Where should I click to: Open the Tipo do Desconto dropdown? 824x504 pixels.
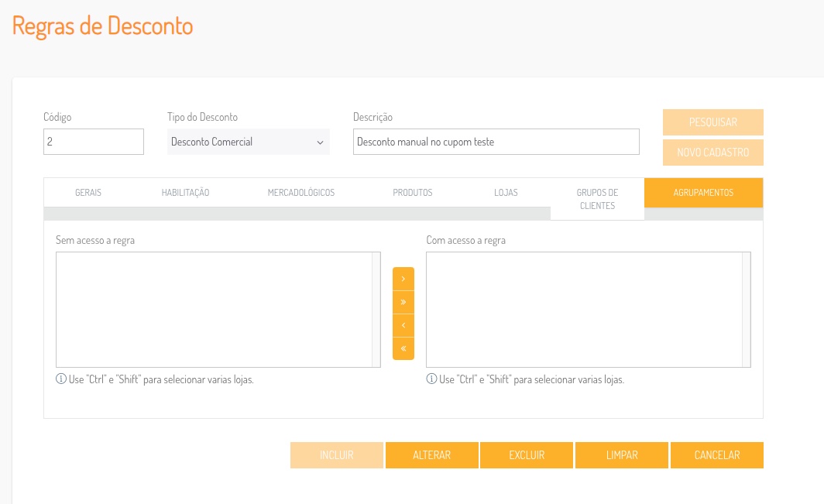click(x=248, y=142)
